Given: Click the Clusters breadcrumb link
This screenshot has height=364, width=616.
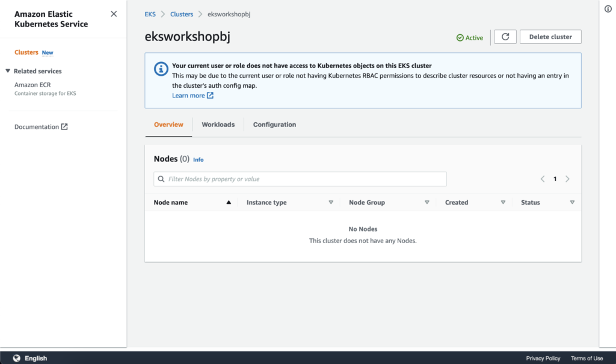Looking at the screenshot, I should [182, 14].
